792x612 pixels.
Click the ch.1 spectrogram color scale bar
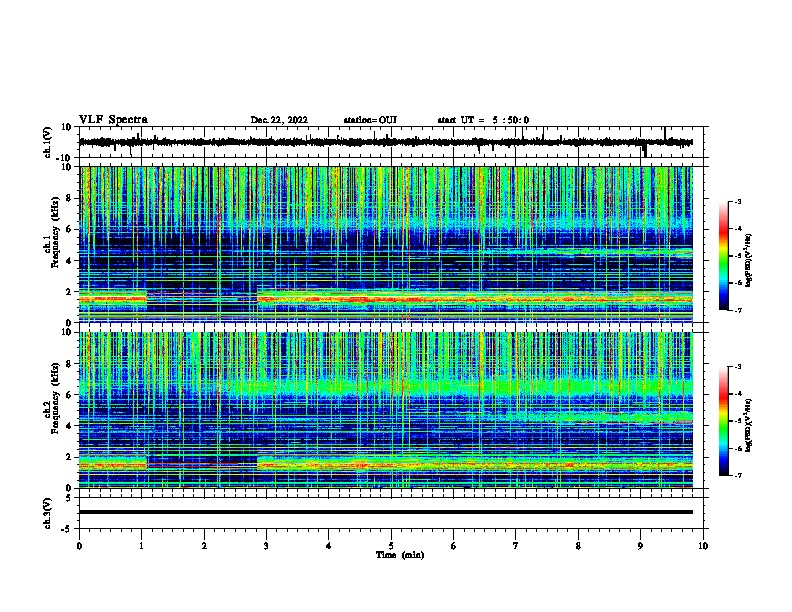click(724, 256)
